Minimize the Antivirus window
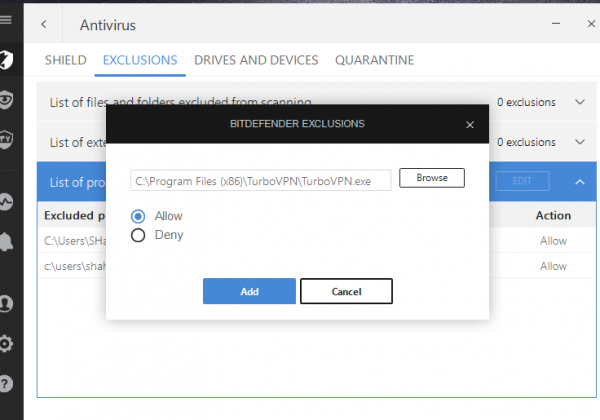 556,24
